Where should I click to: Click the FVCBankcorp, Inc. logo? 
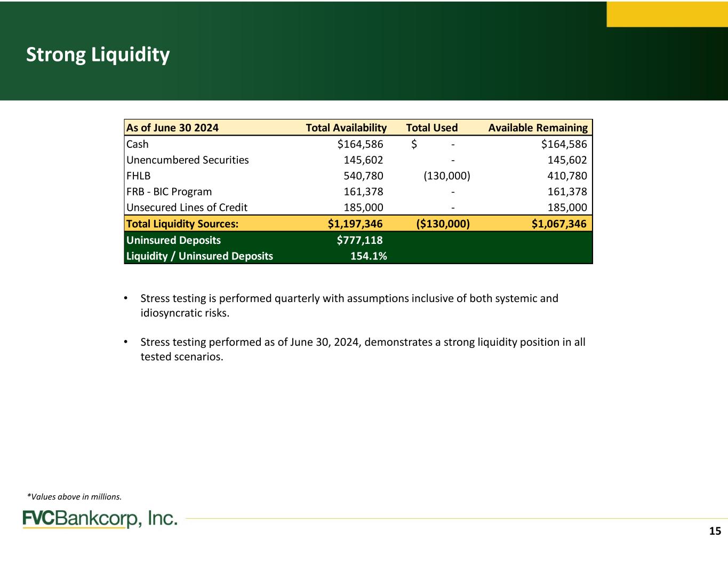(x=100, y=519)
